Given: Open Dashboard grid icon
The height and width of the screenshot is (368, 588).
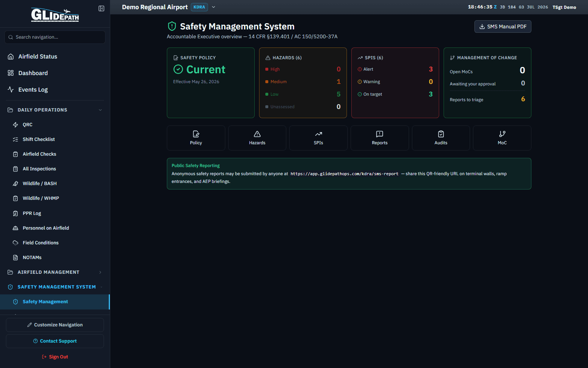Looking at the screenshot, I should 11,73.
